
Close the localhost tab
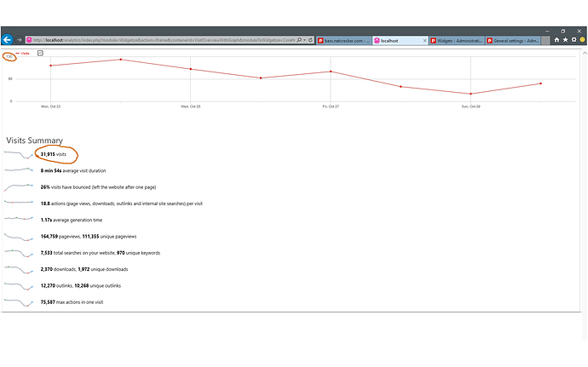click(x=425, y=41)
